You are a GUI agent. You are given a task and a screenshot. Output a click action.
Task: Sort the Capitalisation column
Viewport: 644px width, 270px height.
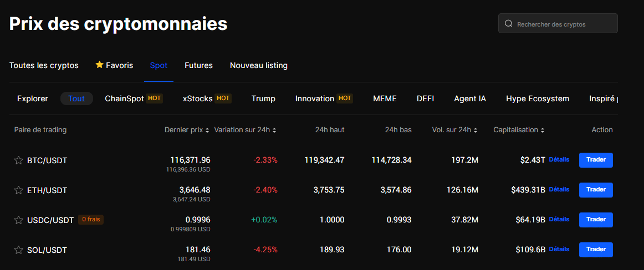pyautogui.click(x=542, y=130)
